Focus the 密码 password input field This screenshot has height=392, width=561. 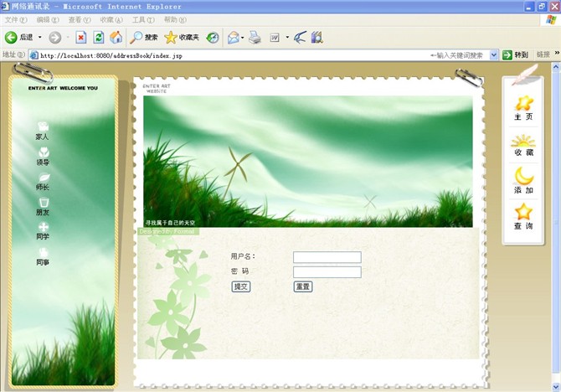coord(327,271)
